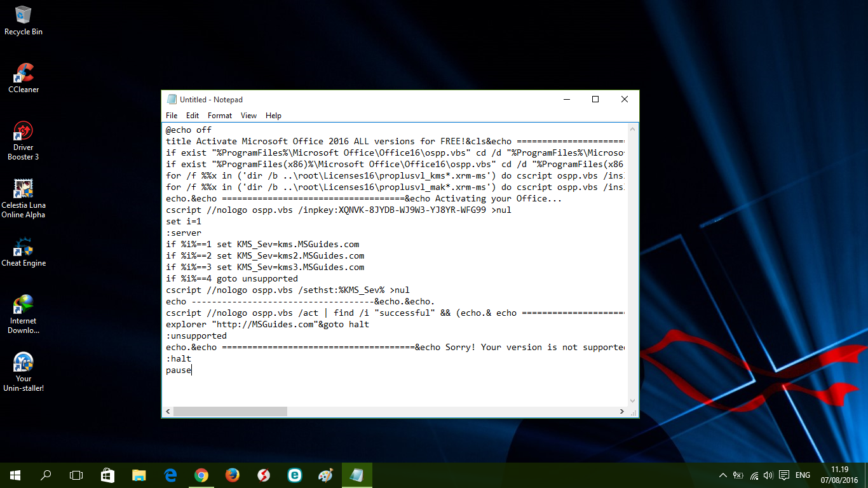Open Task View from the taskbar
The width and height of the screenshot is (868, 488).
(x=76, y=475)
